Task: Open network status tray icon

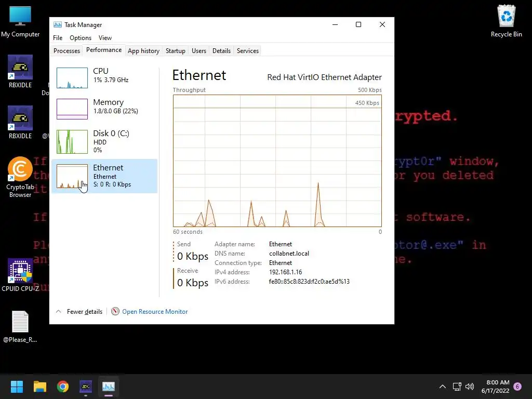Action: [x=457, y=387]
